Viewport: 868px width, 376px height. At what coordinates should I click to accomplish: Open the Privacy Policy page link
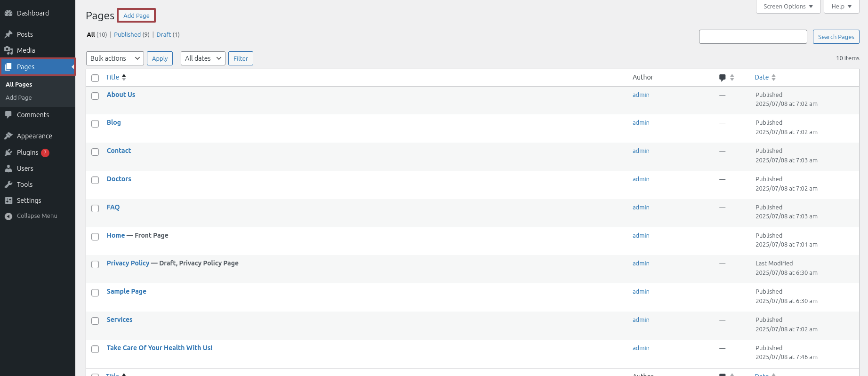(128, 263)
